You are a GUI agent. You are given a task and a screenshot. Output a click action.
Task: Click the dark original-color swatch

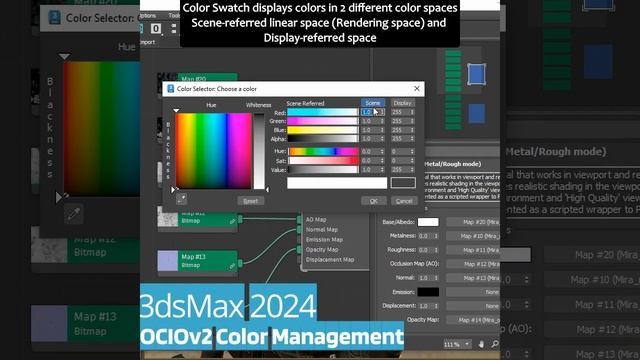[403, 183]
